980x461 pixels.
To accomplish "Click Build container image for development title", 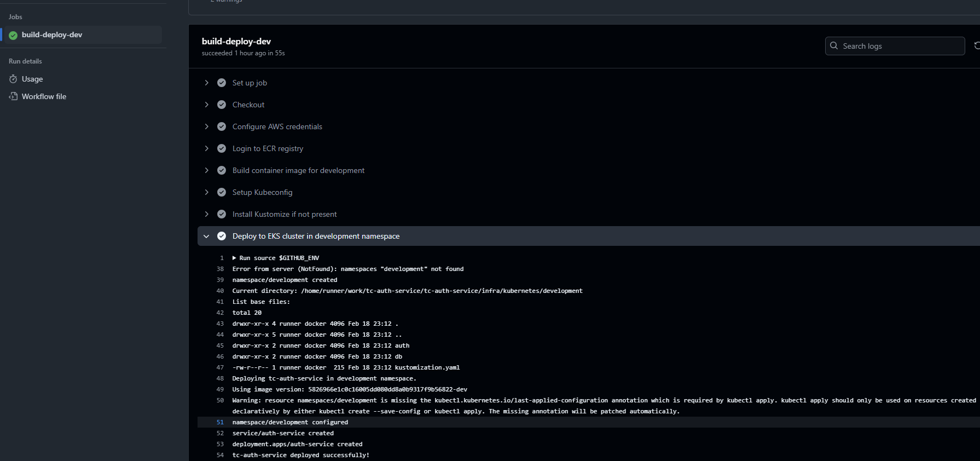I will [x=298, y=170].
